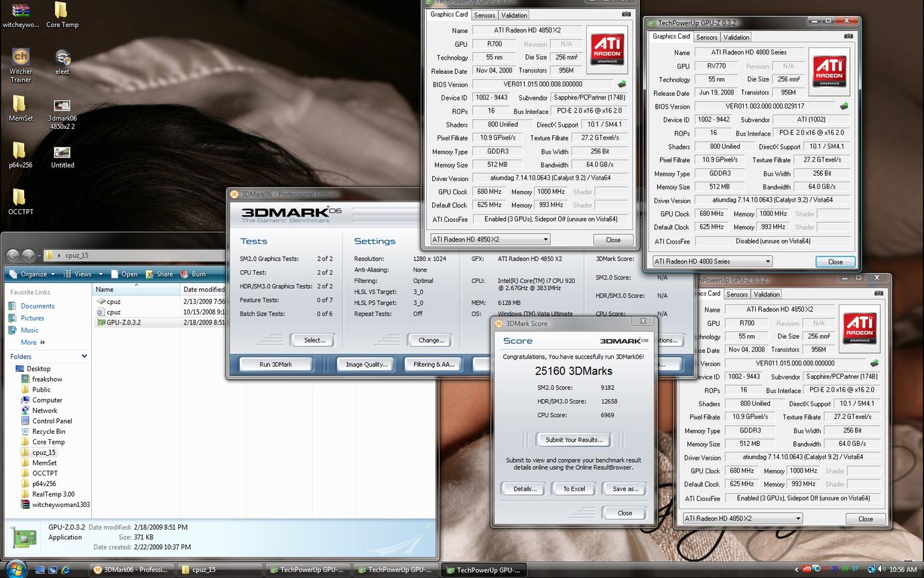Click Save as button in the Score dialog
This screenshot has height=578, width=924.
tap(625, 489)
